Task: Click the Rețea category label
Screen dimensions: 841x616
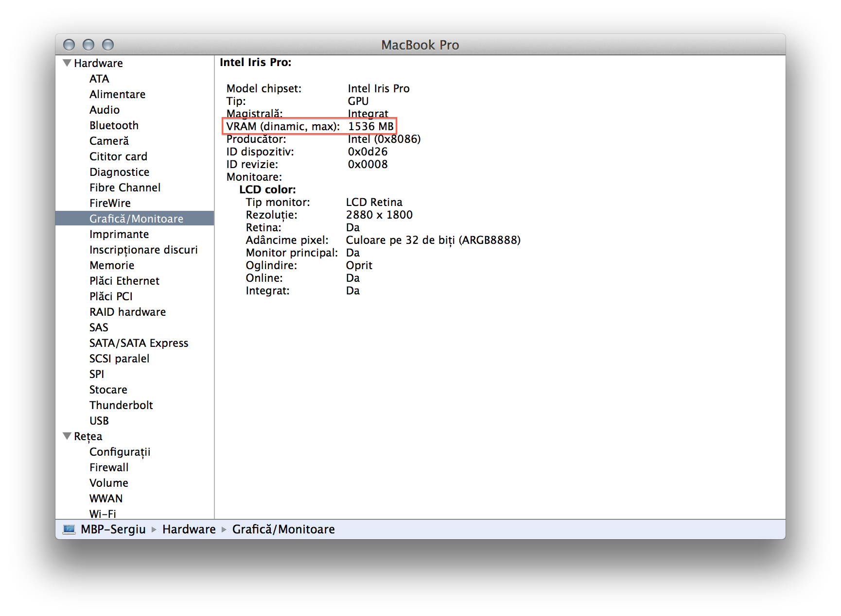Action: tap(88, 436)
